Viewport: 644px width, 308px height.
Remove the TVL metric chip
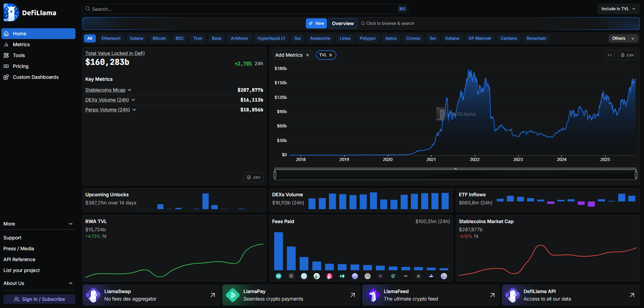[331, 55]
